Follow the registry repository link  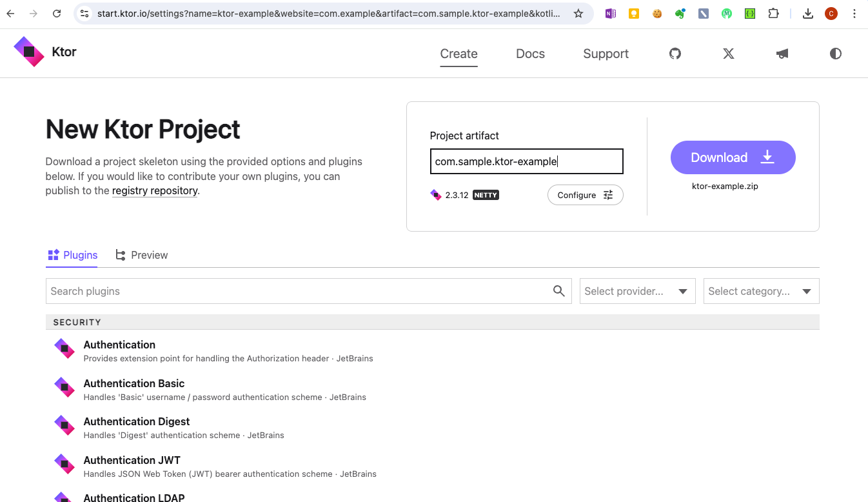(155, 191)
